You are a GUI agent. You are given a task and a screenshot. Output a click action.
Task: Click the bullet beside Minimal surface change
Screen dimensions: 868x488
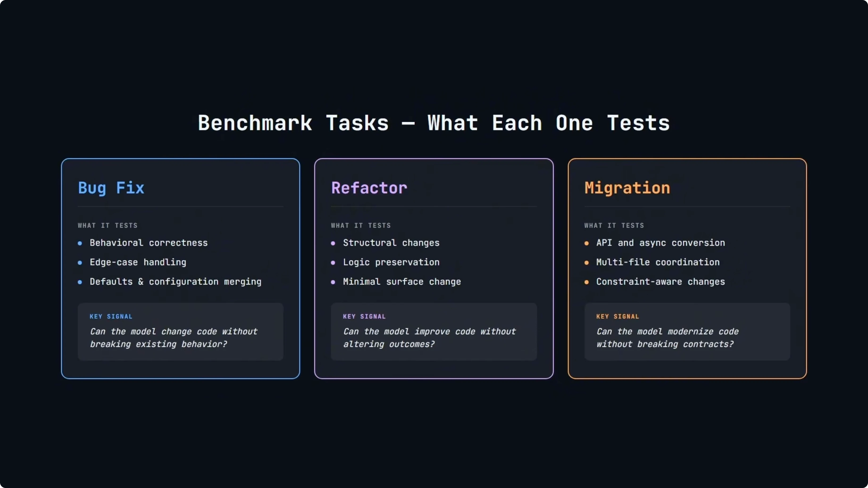[333, 282]
